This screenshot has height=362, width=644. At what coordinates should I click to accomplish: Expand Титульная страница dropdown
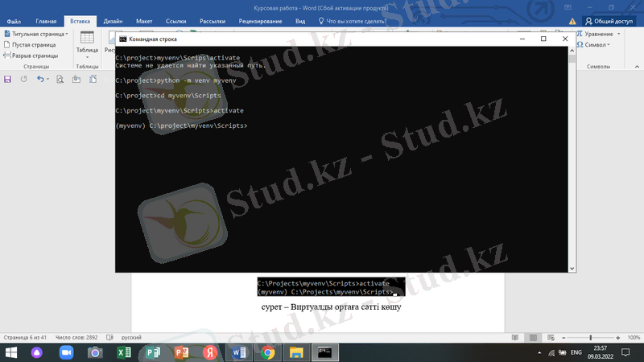(x=66, y=35)
